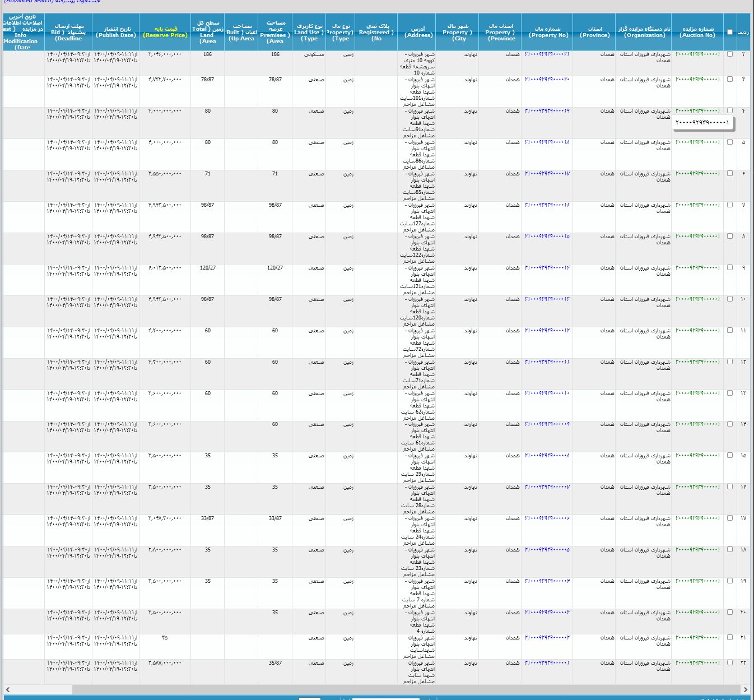Check the box on row 21
The height and width of the screenshot is (700, 754).
pos(729,638)
